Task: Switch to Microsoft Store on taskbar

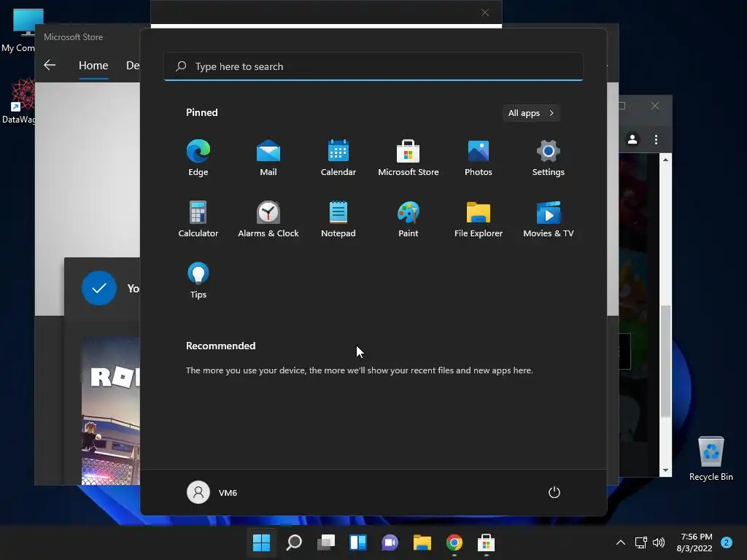Action: (x=486, y=542)
